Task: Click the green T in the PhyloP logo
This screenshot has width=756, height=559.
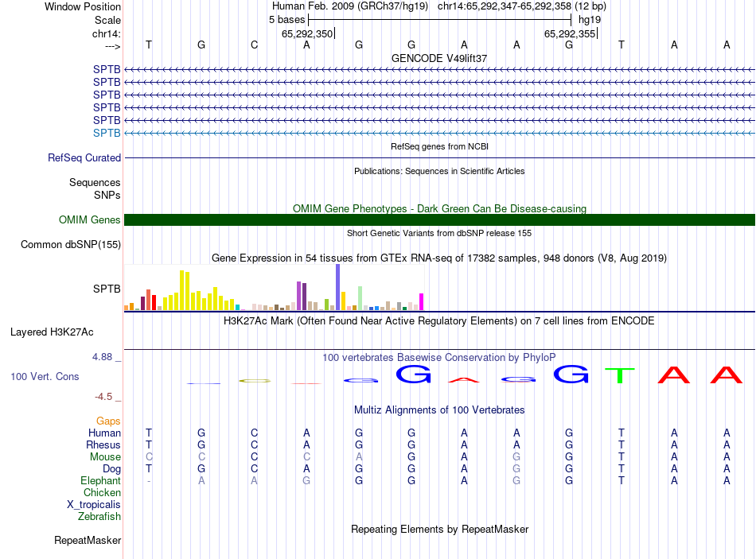Action: click(620, 375)
